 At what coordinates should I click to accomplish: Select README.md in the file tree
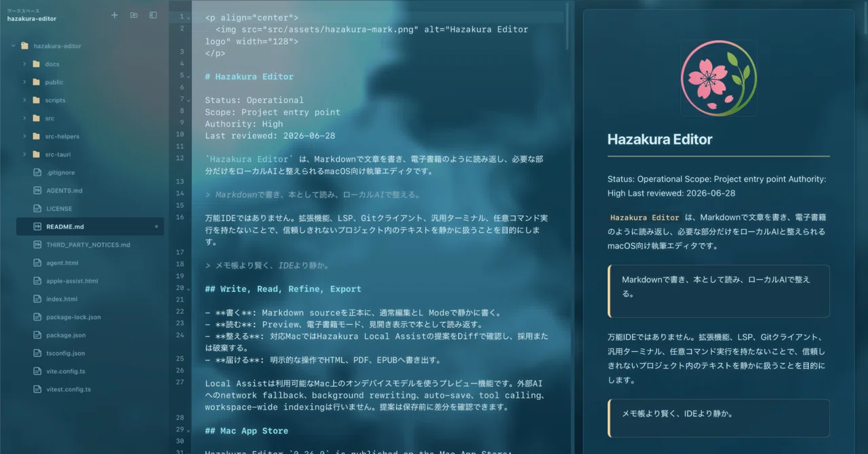pyautogui.click(x=90, y=226)
